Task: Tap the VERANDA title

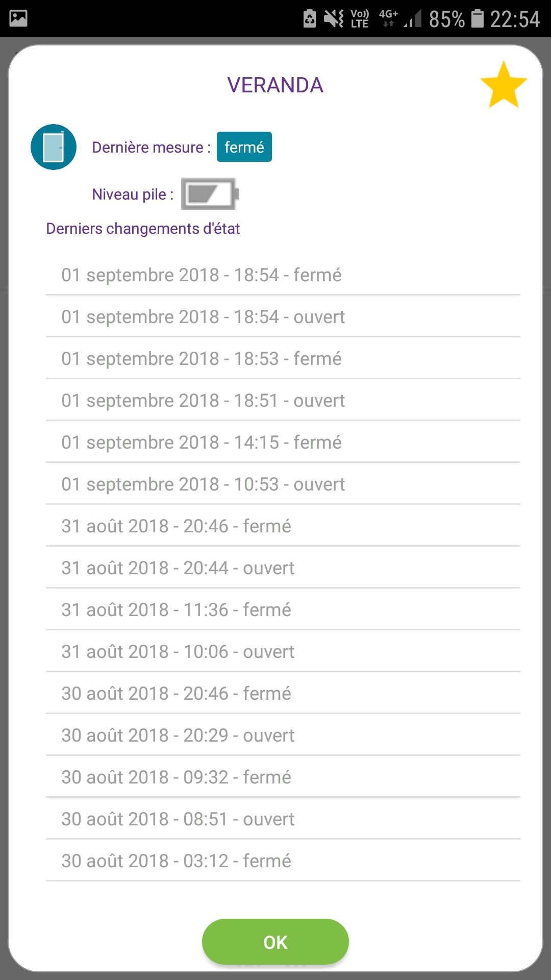Action: click(275, 85)
